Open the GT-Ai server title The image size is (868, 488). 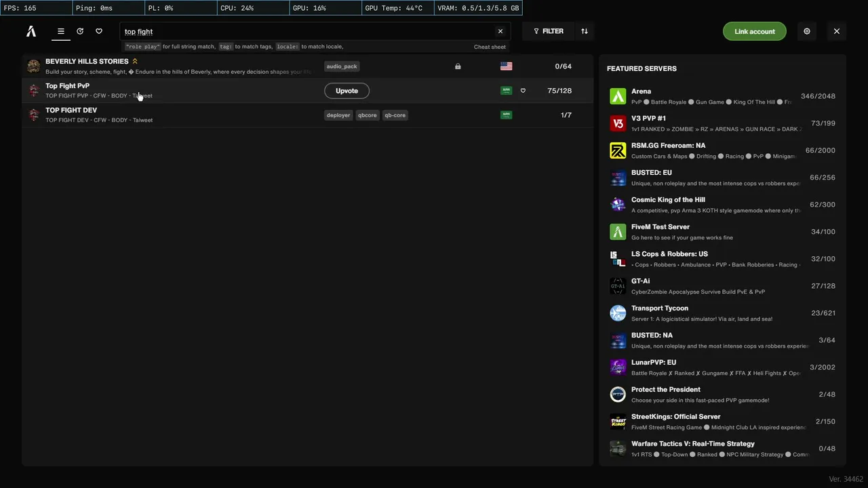[640, 281]
